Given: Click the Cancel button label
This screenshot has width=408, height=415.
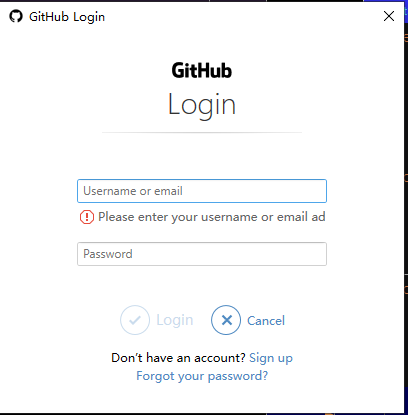Looking at the screenshot, I should click(266, 321).
